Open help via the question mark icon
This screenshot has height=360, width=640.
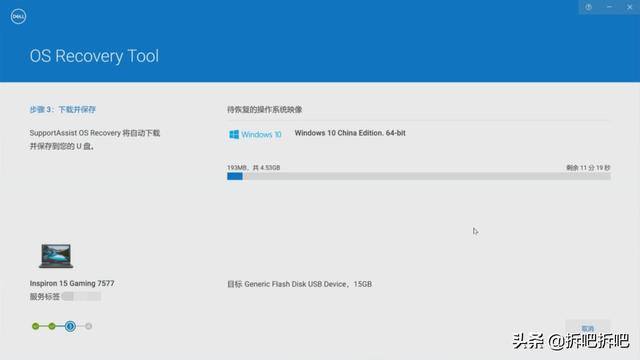tap(588, 7)
